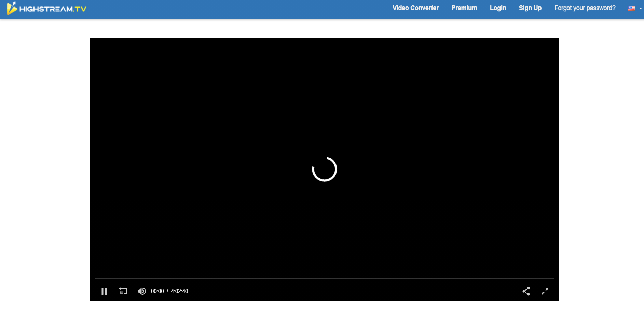Click the US flag language icon
The height and width of the screenshot is (310, 644).
pos(631,8)
